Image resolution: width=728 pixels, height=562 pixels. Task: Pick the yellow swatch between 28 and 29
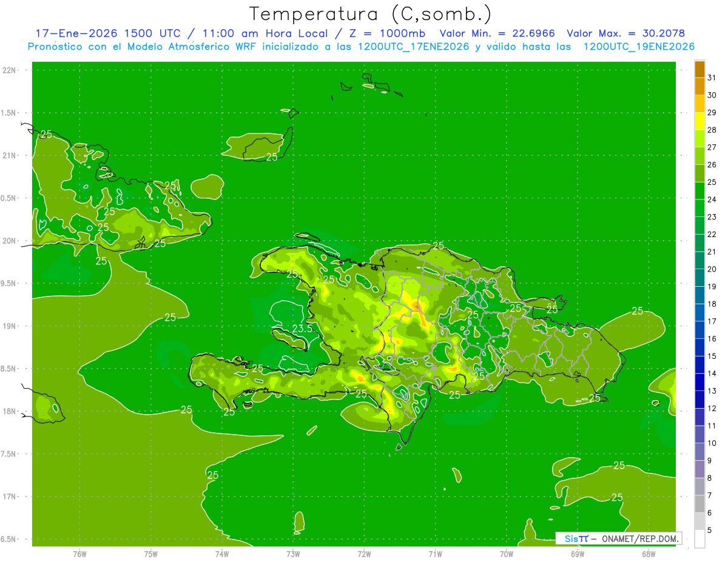[x=699, y=122]
